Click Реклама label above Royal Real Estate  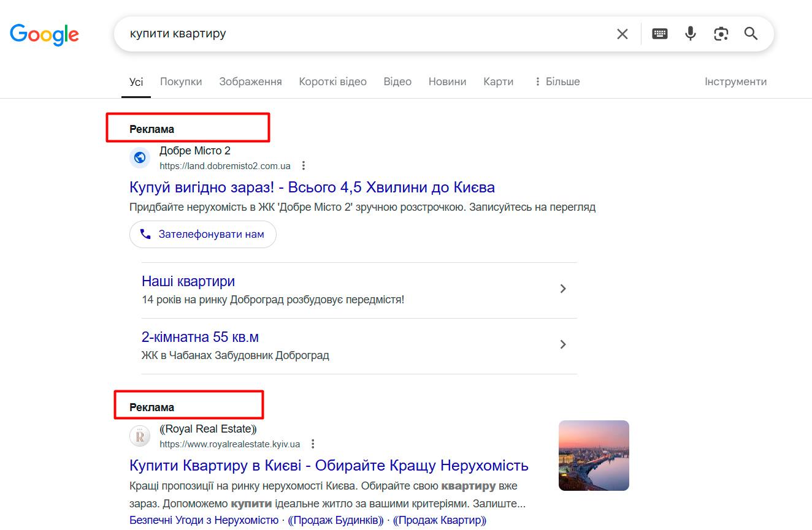[x=151, y=407]
